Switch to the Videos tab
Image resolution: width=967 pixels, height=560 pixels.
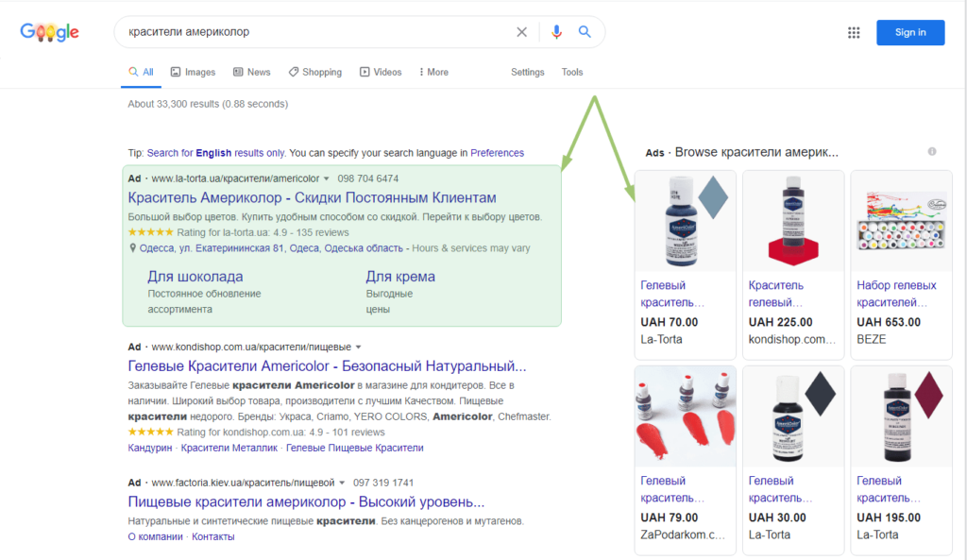(381, 72)
